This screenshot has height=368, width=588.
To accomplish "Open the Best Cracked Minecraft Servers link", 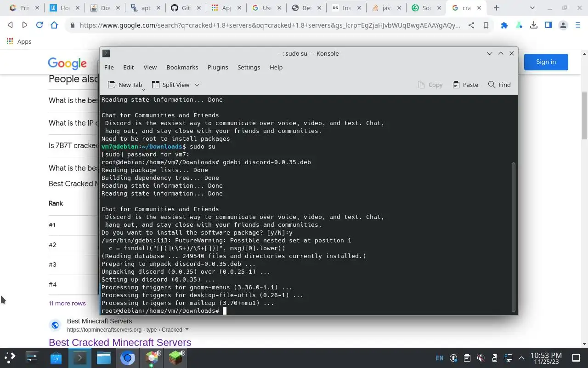I will (x=120, y=342).
